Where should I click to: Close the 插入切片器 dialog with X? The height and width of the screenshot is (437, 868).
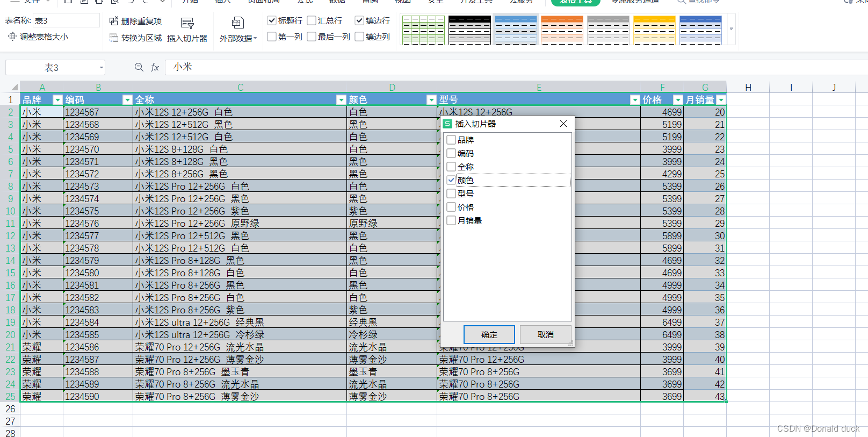click(563, 124)
